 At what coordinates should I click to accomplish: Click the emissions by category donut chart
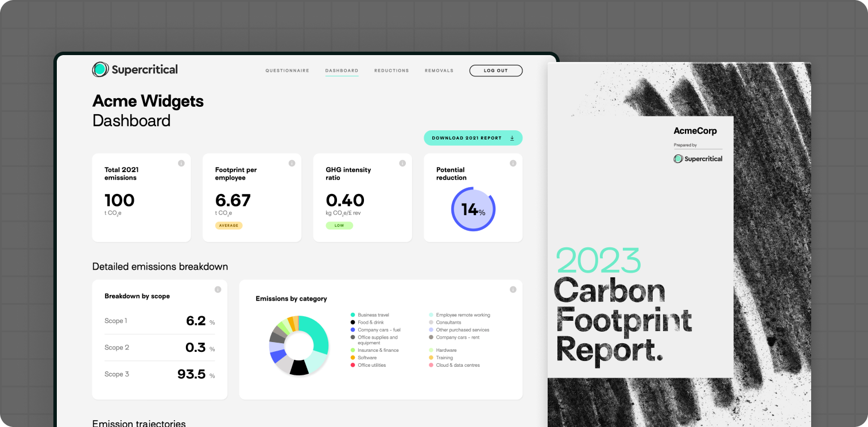coord(299,346)
